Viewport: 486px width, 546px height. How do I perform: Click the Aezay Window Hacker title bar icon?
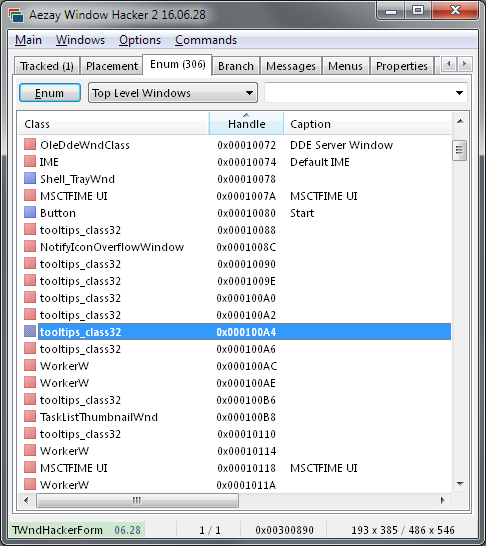click(16, 15)
